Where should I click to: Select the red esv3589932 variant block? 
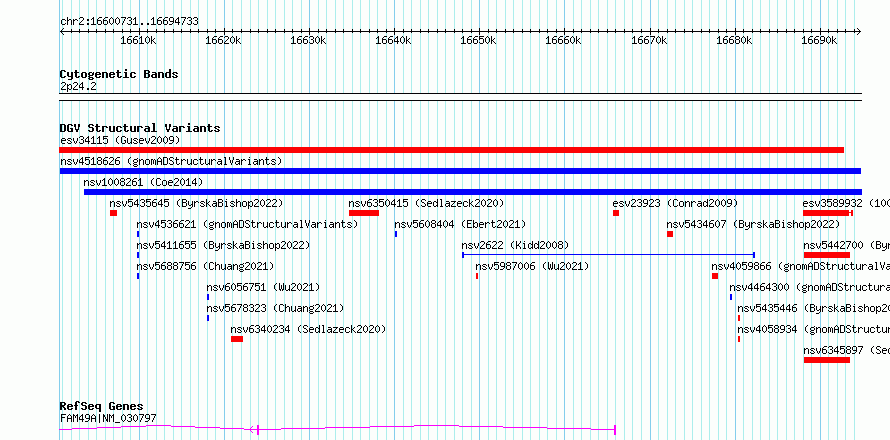tap(826, 213)
